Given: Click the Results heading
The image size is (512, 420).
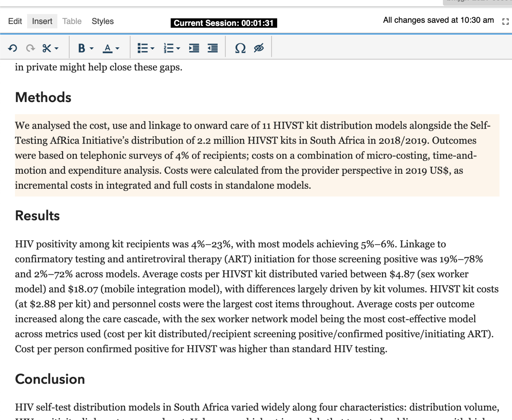Looking at the screenshot, I should tap(37, 216).
